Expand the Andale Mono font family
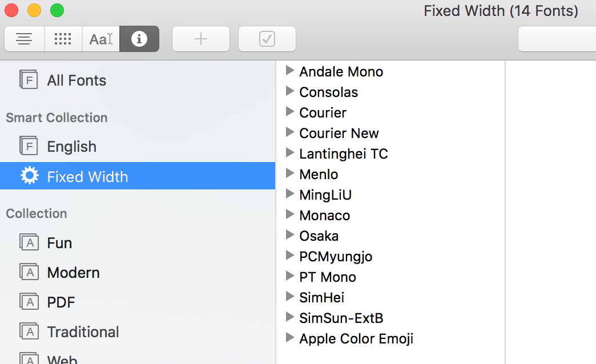Screen dimensions: 596x364 [x=289, y=71]
